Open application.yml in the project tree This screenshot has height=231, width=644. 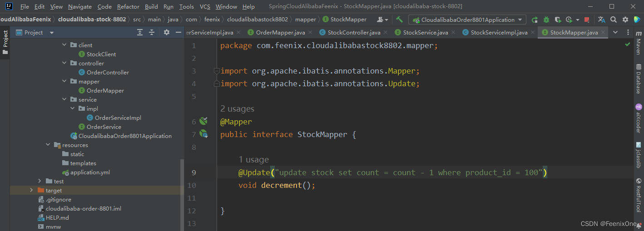point(90,172)
